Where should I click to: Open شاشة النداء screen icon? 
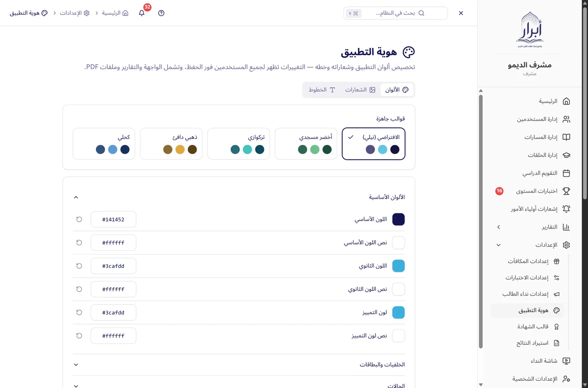click(x=566, y=361)
